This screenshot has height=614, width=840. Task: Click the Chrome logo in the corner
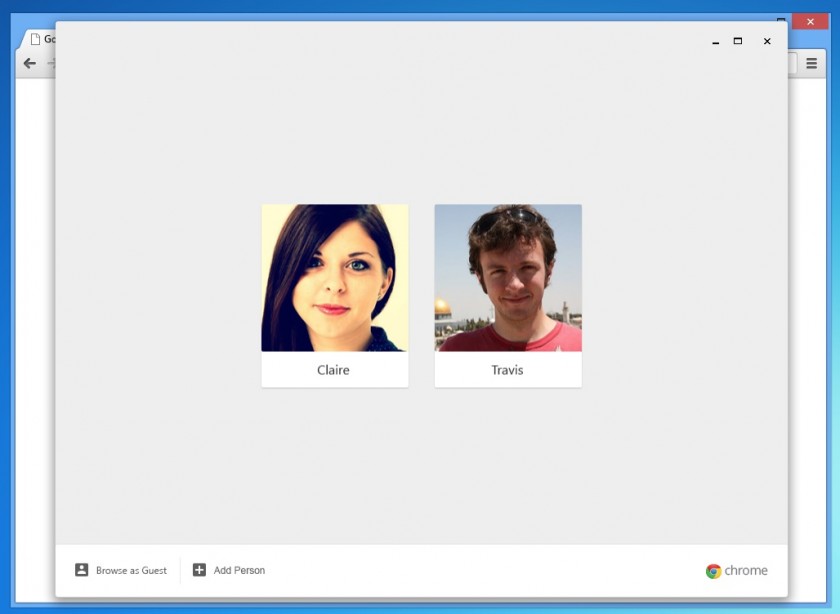(714, 570)
